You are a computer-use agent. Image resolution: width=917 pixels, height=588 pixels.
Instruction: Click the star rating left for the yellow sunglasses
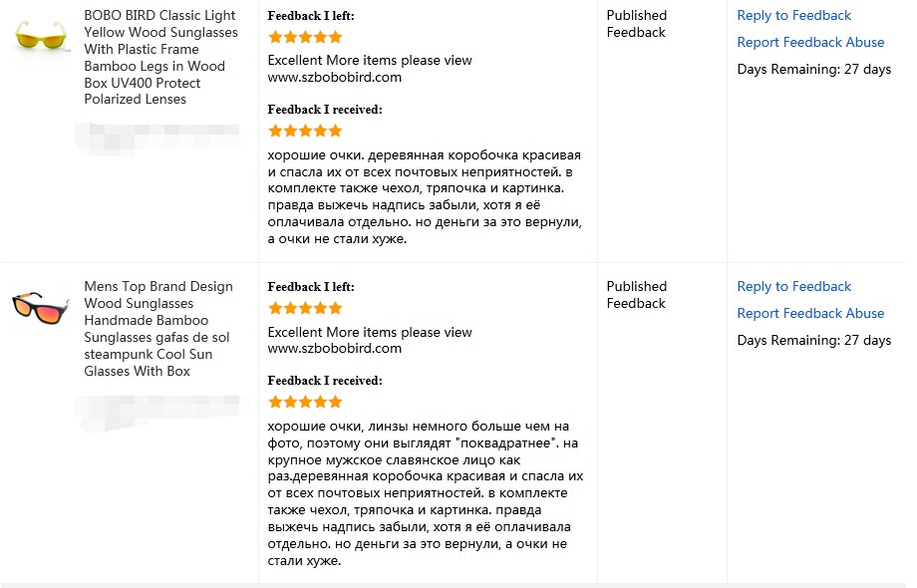tap(305, 38)
